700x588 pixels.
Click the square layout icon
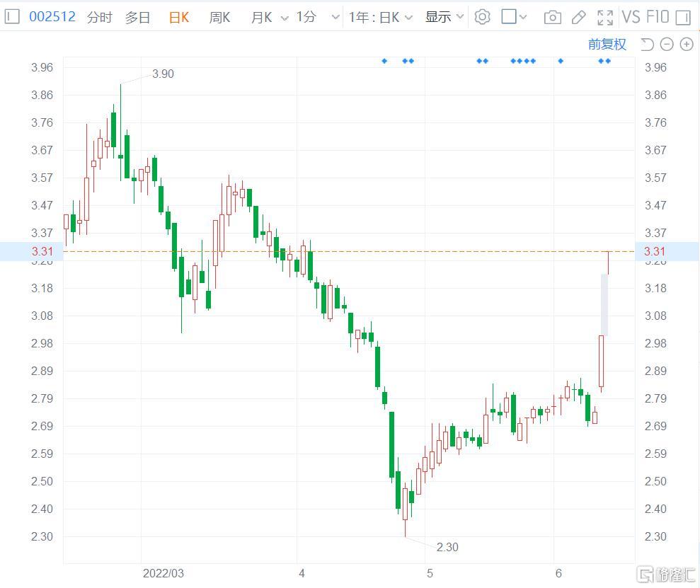(509, 17)
